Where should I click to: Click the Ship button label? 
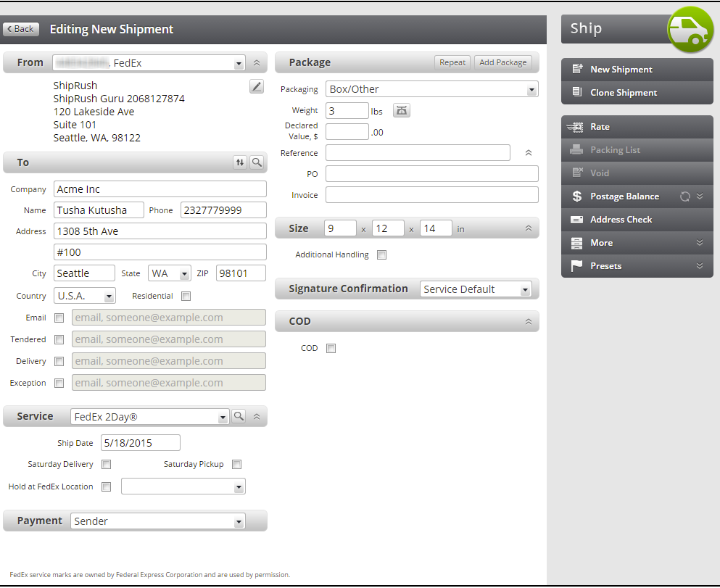click(x=586, y=28)
